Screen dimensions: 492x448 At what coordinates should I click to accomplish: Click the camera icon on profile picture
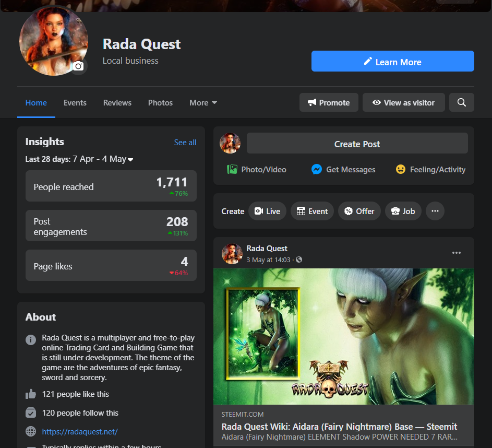[78, 66]
